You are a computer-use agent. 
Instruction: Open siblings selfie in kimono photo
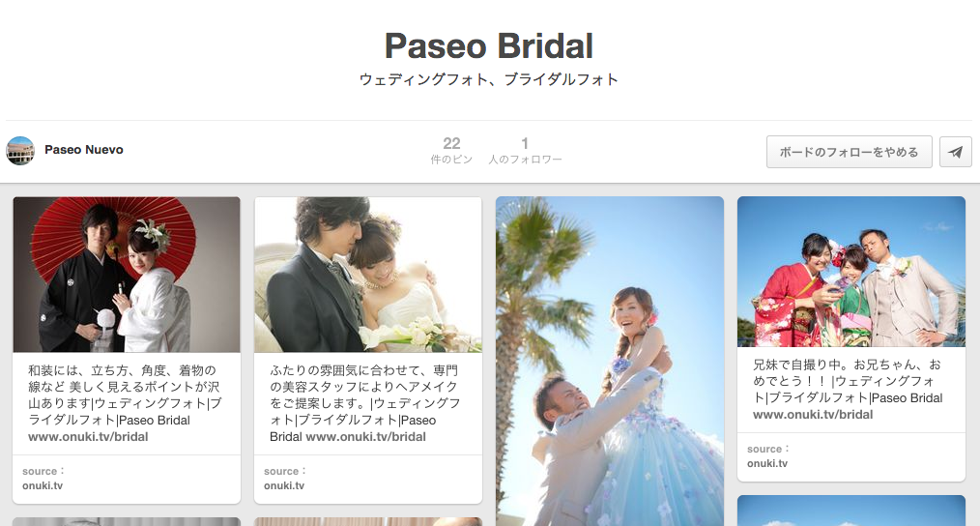851,272
